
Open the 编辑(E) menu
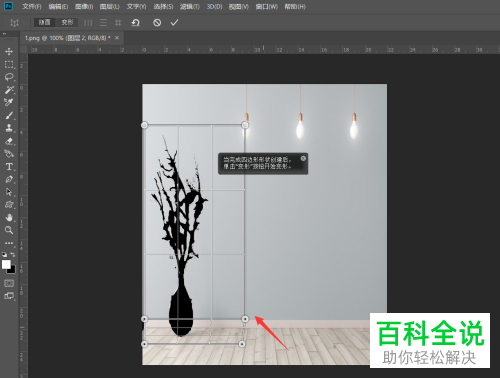[58, 6]
